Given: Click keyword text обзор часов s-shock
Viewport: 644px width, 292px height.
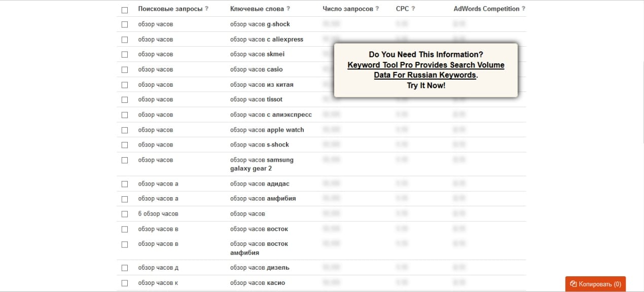Looking at the screenshot, I should point(260,144).
